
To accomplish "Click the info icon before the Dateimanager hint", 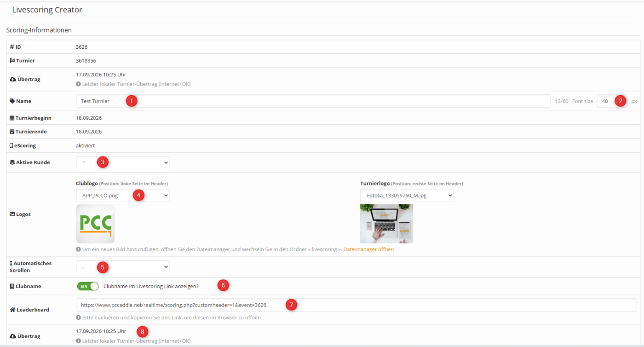I will coord(78,249).
